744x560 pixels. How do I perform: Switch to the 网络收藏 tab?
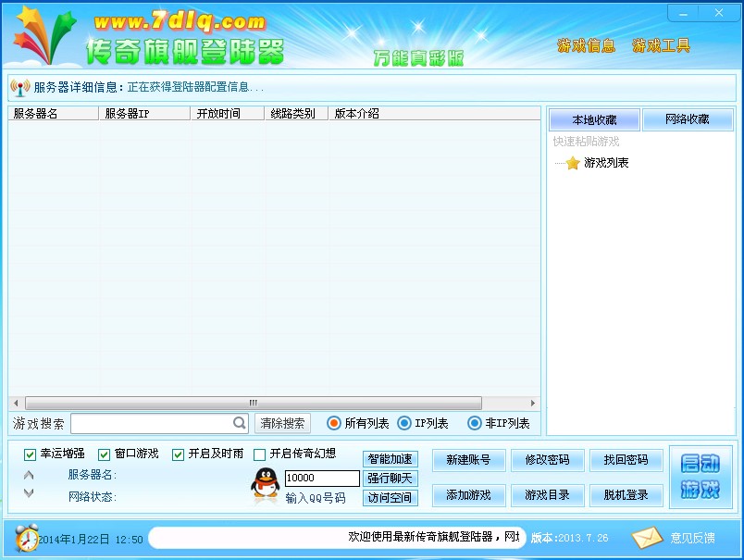click(687, 119)
